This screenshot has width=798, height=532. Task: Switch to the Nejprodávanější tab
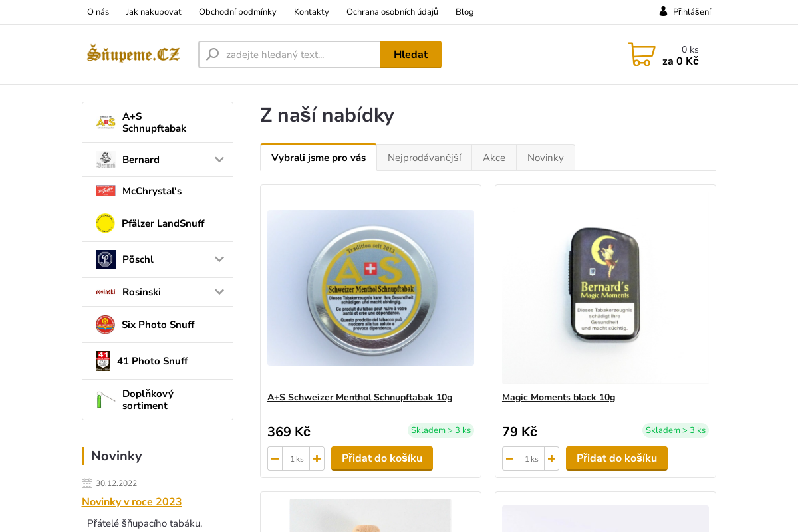424,157
